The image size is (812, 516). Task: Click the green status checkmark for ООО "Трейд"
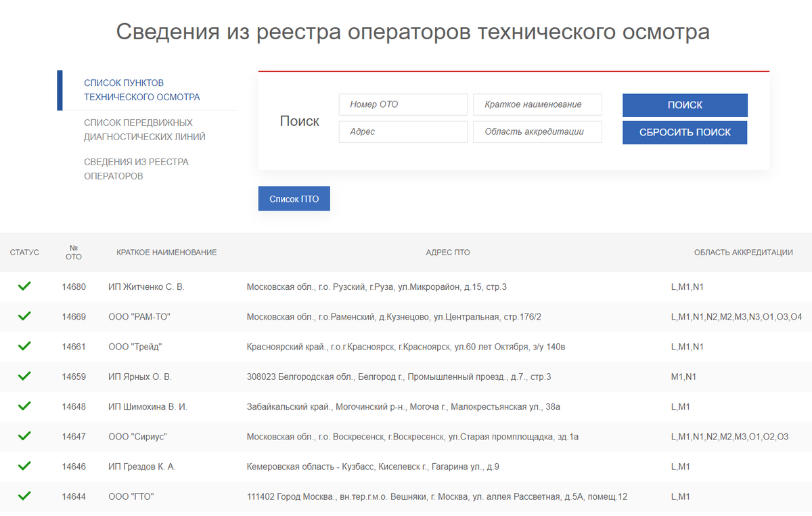click(24, 346)
